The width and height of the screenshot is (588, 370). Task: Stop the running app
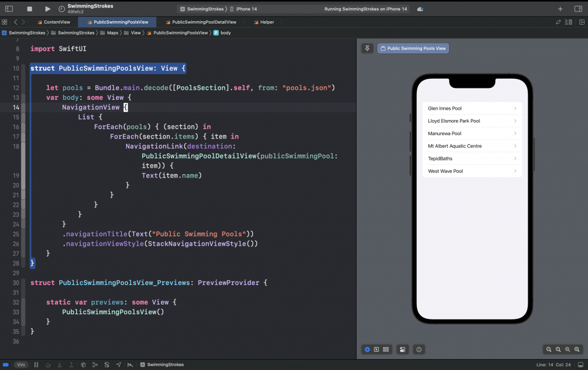30,9
